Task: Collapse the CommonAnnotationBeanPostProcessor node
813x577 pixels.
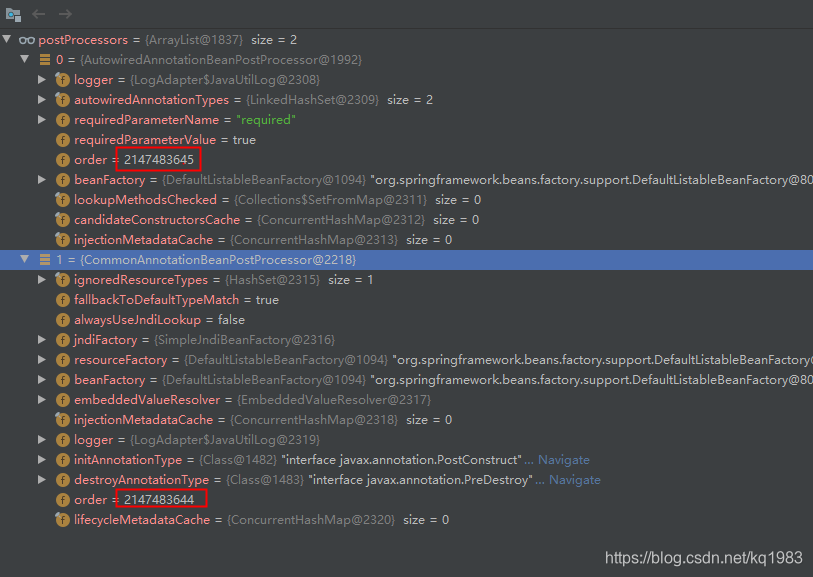Action: click(x=24, y=259)
